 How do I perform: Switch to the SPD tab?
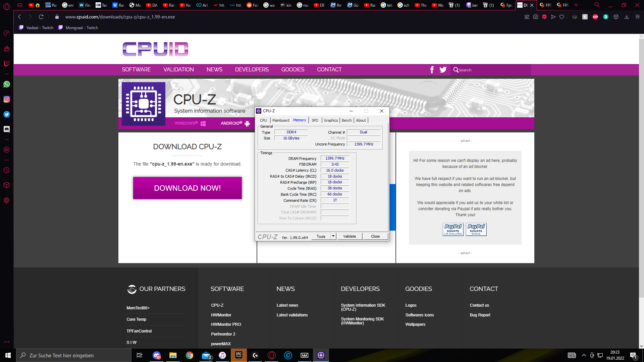(315, 120)
